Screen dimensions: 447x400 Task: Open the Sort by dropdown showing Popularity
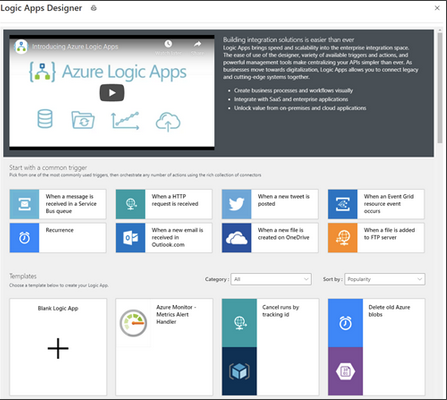pyautogui.click(x=385, y=279)
